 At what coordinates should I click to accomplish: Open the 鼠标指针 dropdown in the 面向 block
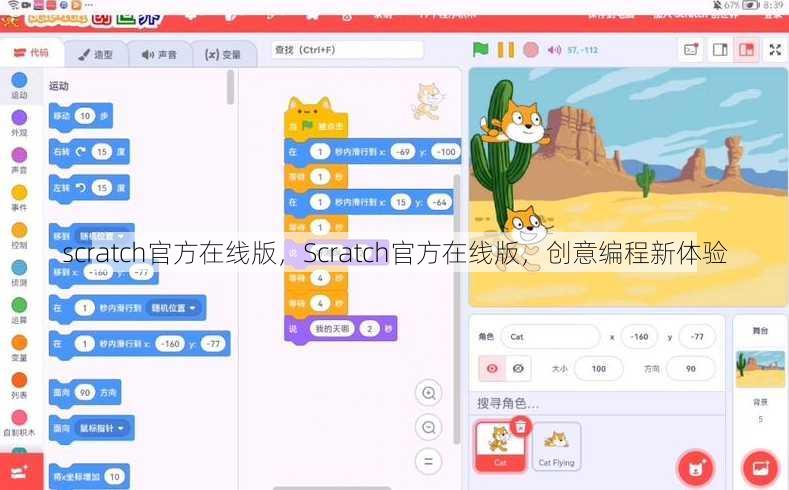coord(101,428)
